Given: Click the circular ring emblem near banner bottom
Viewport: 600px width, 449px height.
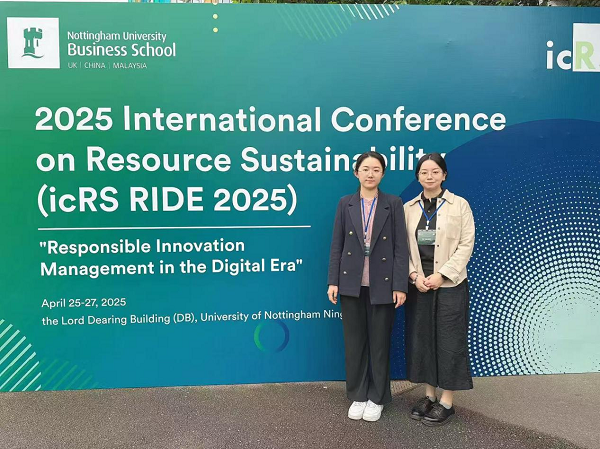Looking at the screenshot, I should point(271,336).
